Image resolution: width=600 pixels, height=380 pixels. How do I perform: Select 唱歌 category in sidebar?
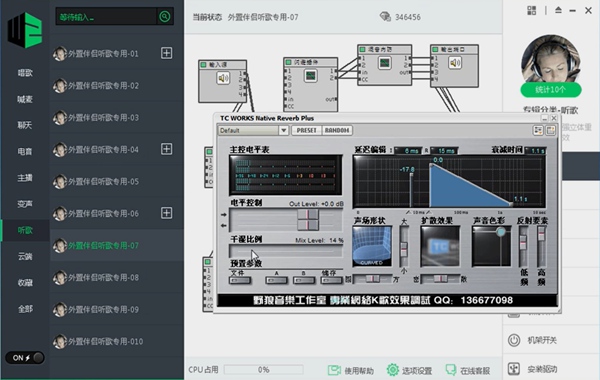pyautogui.click(x=25, y=73)
